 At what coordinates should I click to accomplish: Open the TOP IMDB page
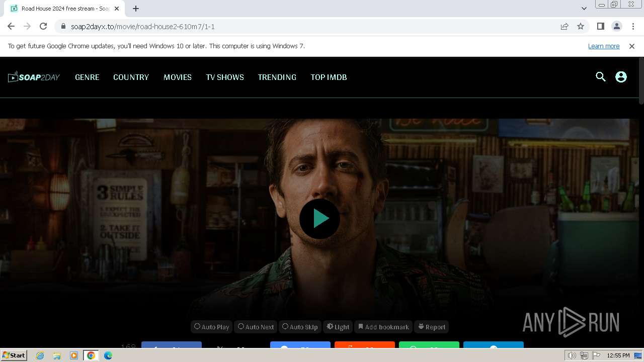point(329,77)
